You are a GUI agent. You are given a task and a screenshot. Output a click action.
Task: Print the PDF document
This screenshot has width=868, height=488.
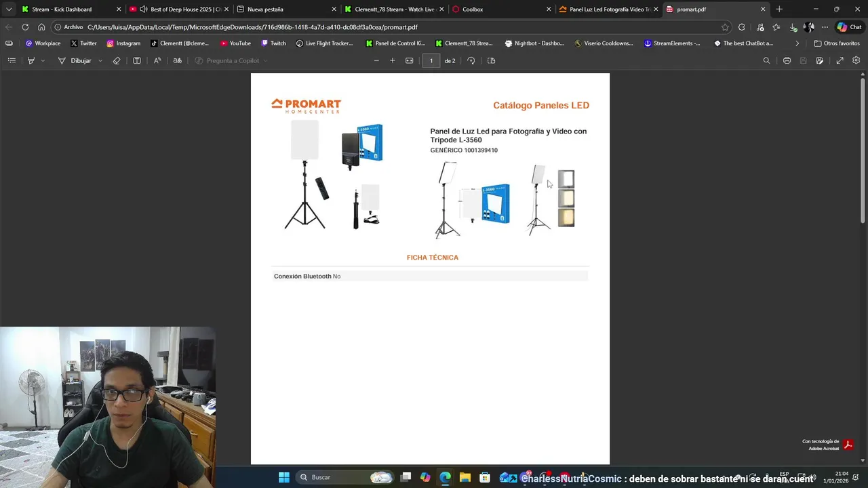point(787,60)
